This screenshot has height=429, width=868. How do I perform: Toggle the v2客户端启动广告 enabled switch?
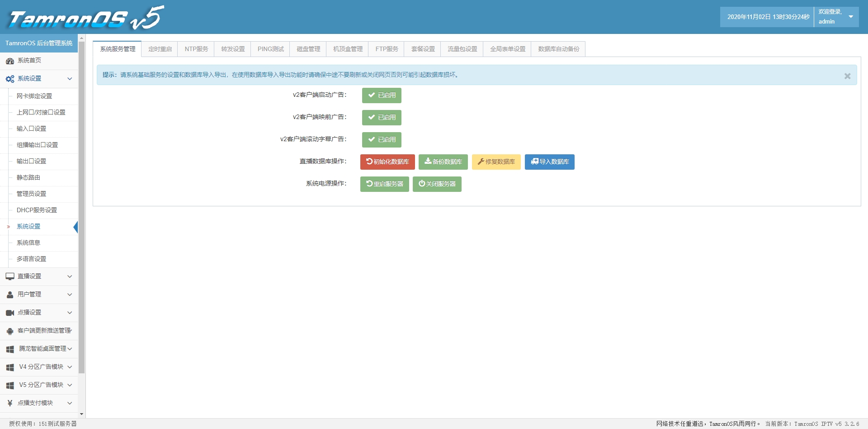point(382,95)
